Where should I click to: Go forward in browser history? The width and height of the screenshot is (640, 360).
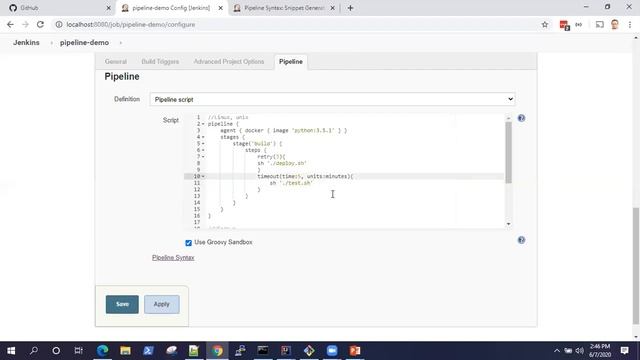pos(25,24)
